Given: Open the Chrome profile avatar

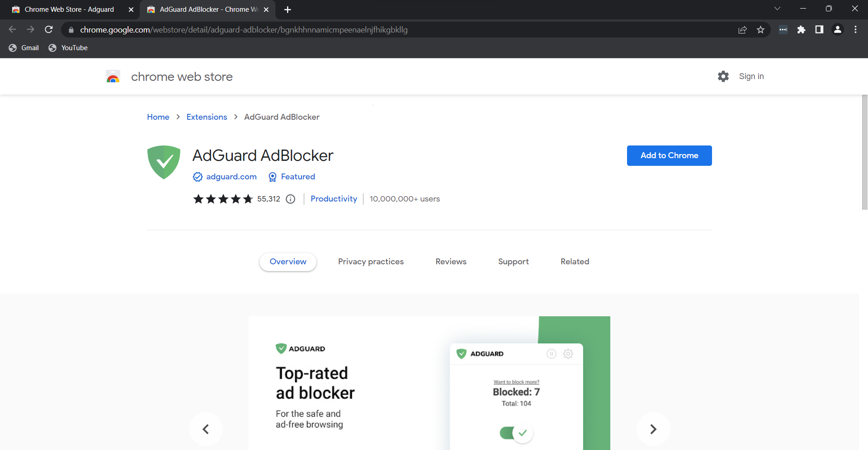Looking at the screenshot, I should (x=838, y=29).
